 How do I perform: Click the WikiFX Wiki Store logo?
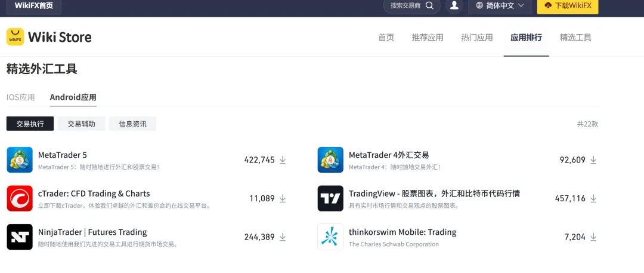click(49, 37)
